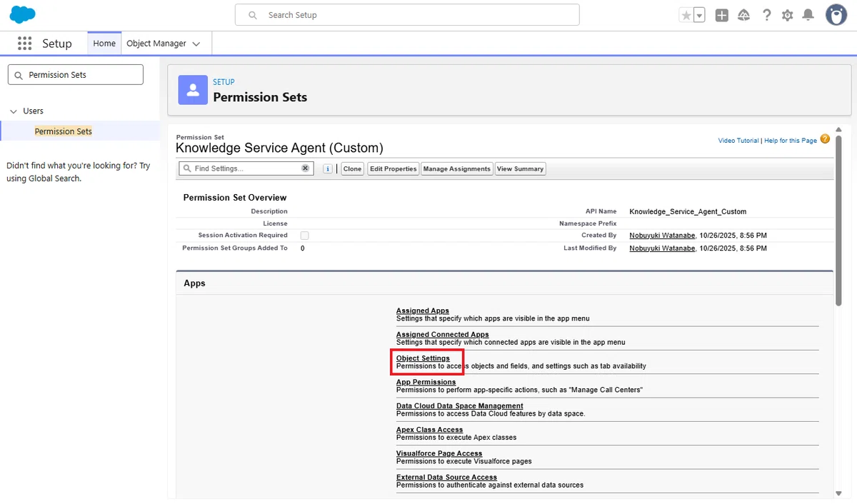This screenshot has height=504, width=857.
Task: Click the Permission Set Overview heading
Action: coord(235,198)
